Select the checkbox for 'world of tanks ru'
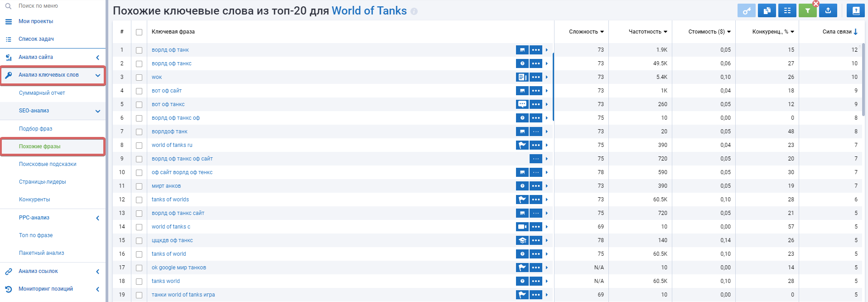The height and width of the screenshot is (302, 868). [139, 146]
